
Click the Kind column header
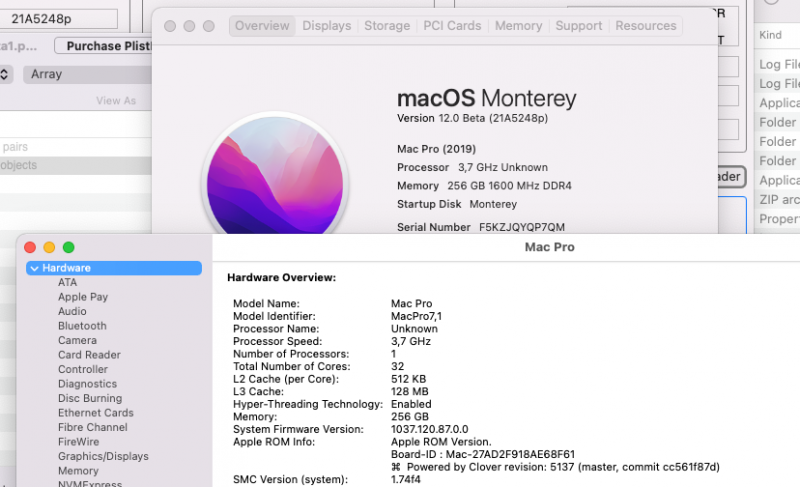(x=770, y=35)
